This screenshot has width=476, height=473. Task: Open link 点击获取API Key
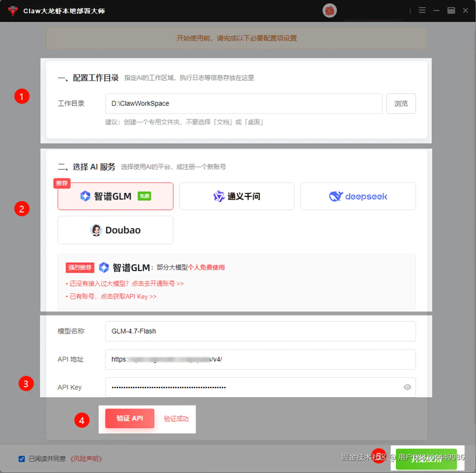[x=128, y=296]
